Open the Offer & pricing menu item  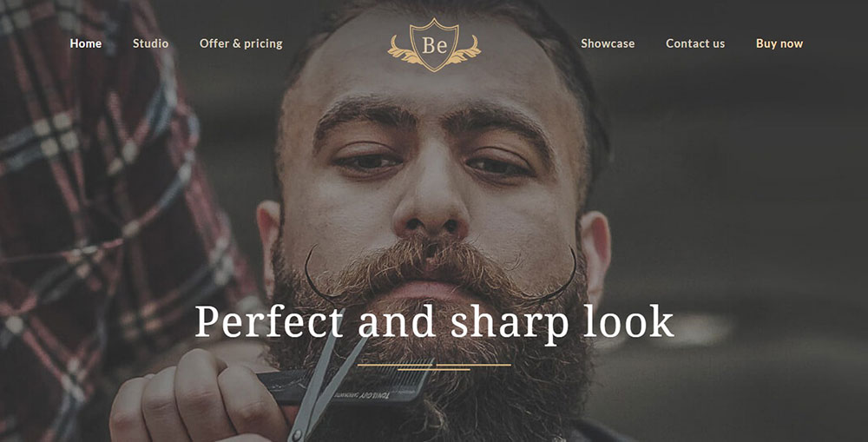coord(240,43)
